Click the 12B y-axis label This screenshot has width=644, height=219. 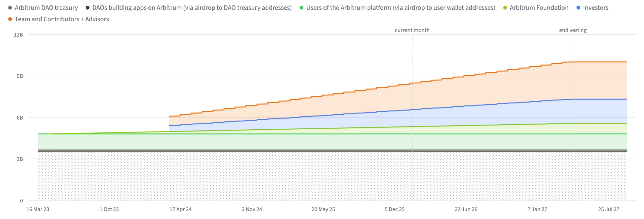18,35
